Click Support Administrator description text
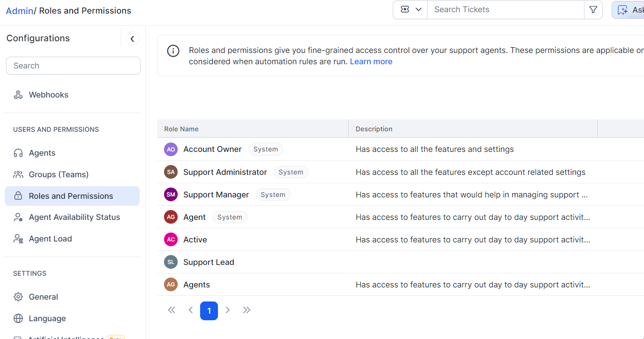Screen dimensions: 644x339 (x=471, y=172)
